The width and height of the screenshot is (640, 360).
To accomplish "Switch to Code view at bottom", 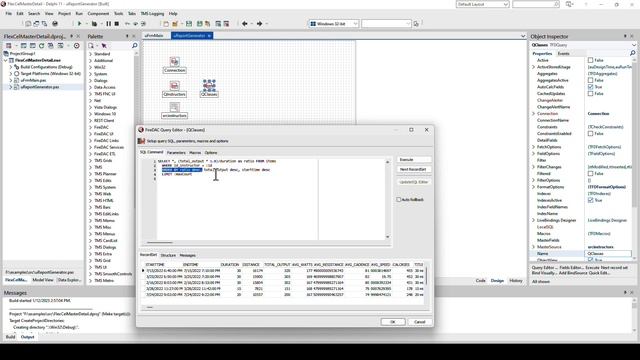I will (480, 281).
